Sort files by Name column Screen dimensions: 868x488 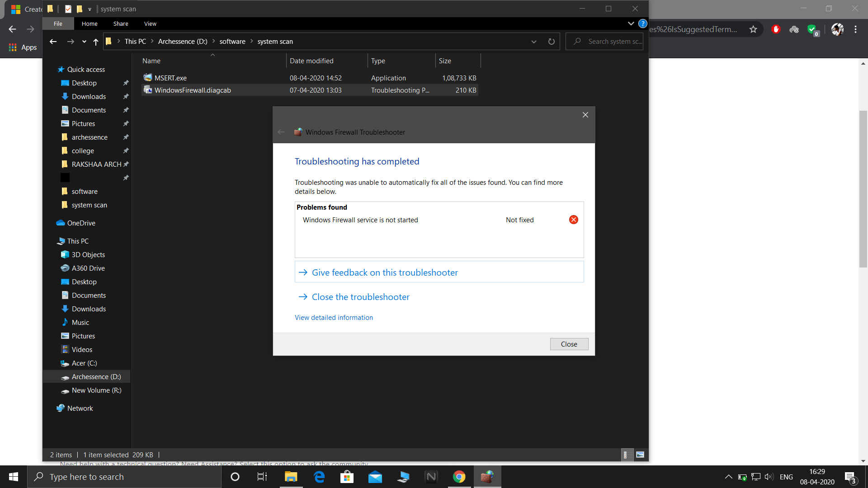212,61
